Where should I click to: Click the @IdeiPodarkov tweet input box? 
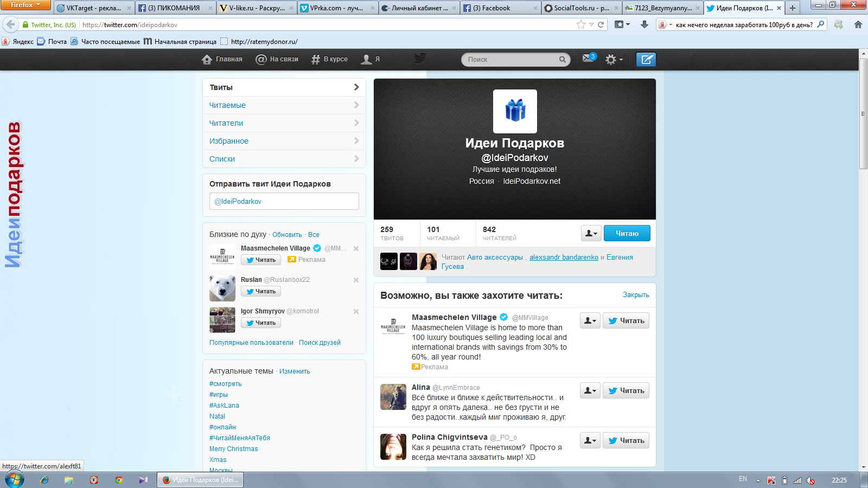point(284,201)
